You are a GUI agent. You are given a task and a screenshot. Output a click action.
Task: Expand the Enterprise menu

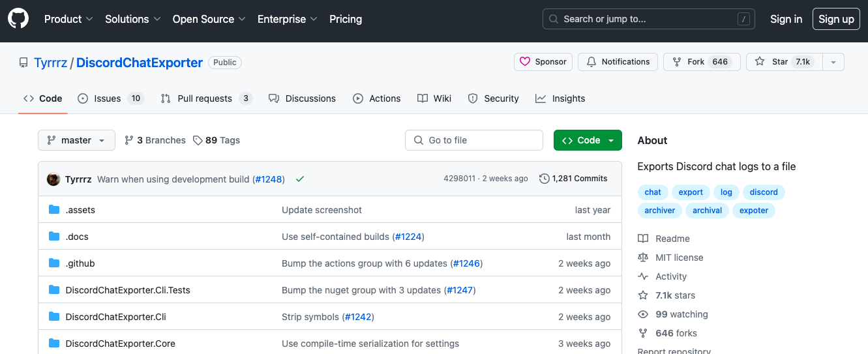pyautogui.click(x=288, y=19)
